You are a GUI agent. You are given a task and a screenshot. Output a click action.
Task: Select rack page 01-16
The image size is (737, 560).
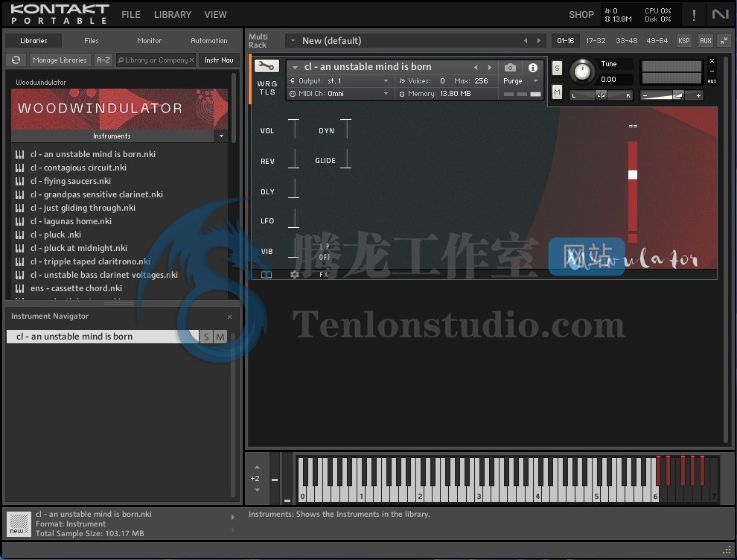click(566, 41)
